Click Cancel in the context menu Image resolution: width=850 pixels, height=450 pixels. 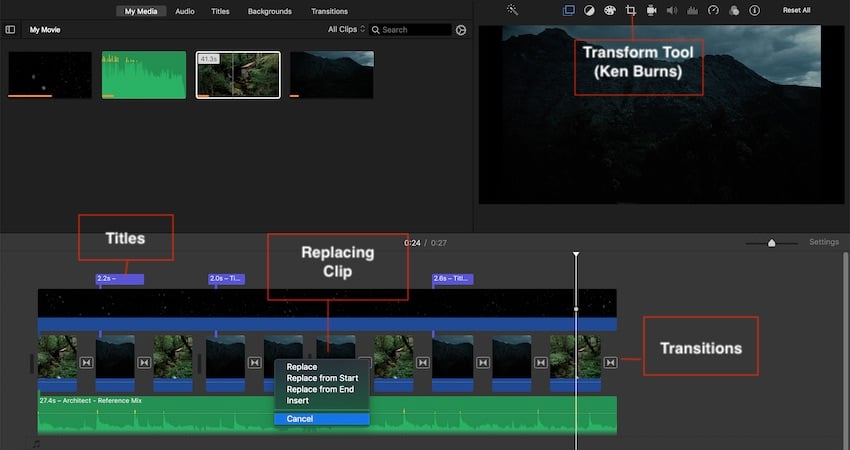tap(322, 419)
